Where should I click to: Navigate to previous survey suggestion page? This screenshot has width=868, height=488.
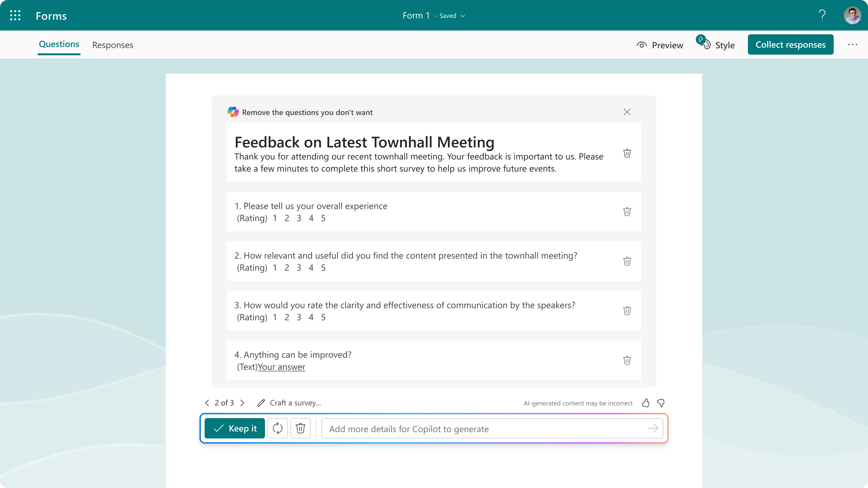pyautogui.click(x=206, y=403)
